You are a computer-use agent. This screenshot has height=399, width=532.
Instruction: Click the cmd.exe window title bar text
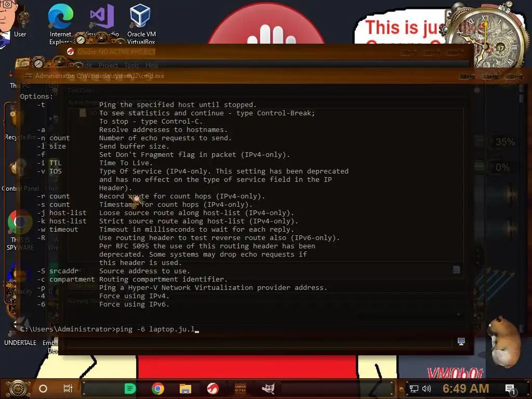point(100,76)
